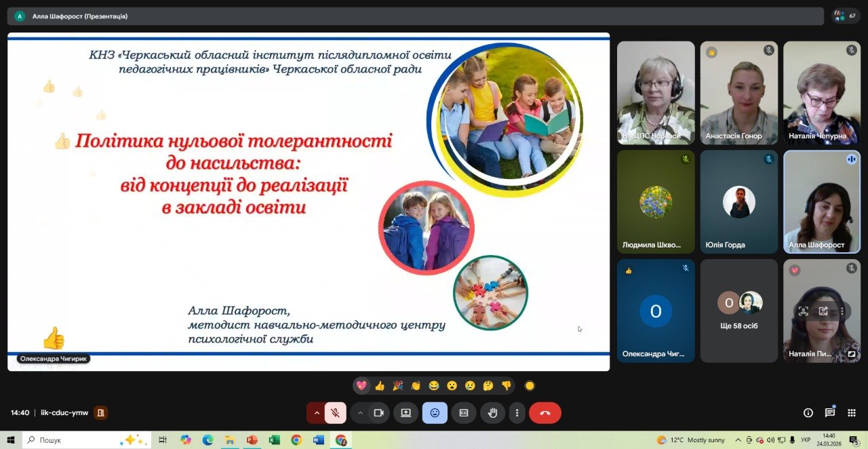Pick the yellow emoji skin tone swatch
The height and width of the screenshot is (449, 868).
[x=530, y=386]
